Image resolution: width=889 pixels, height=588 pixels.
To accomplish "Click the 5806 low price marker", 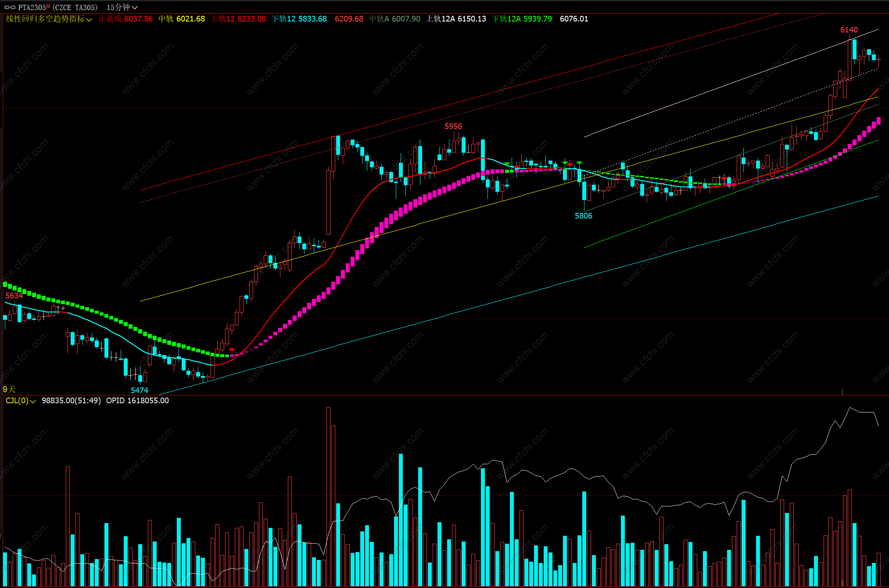I will [583, 216].
